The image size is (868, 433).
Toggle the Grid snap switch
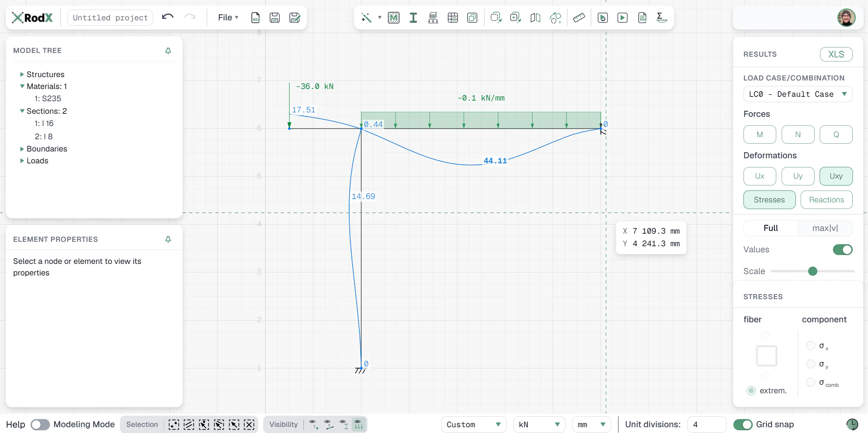pos(743,425)
